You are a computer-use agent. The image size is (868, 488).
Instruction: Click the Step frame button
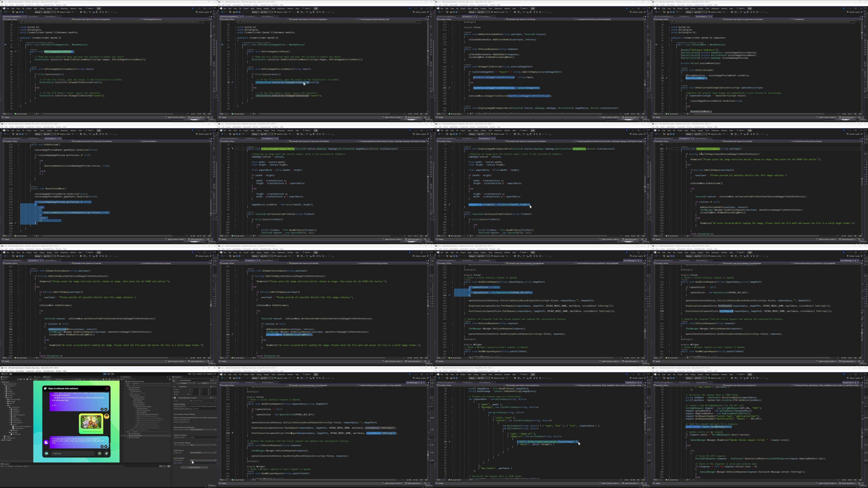pos(113,374)
